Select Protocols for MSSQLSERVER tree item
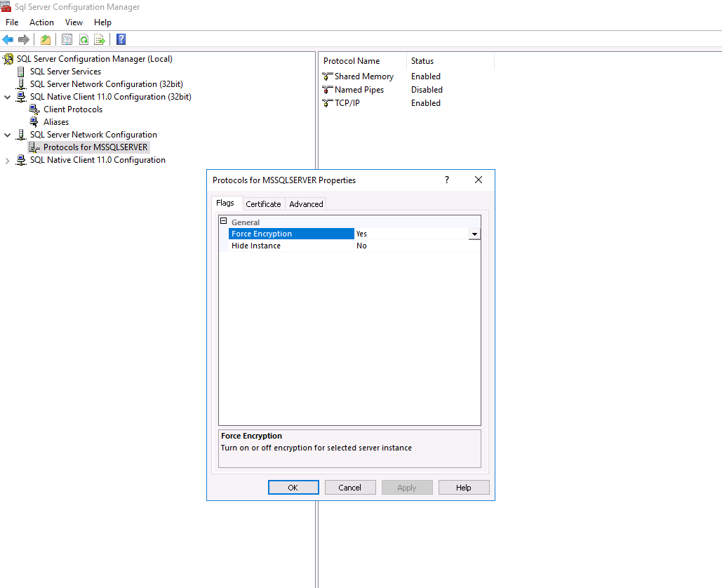 pyautogui.click(x=95, y=147)
